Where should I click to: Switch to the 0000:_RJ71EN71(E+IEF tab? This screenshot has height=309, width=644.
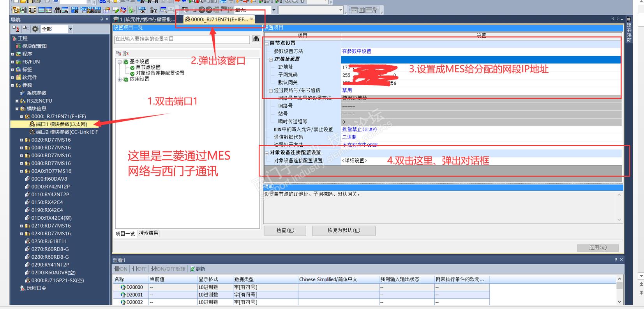coord(219,19)
